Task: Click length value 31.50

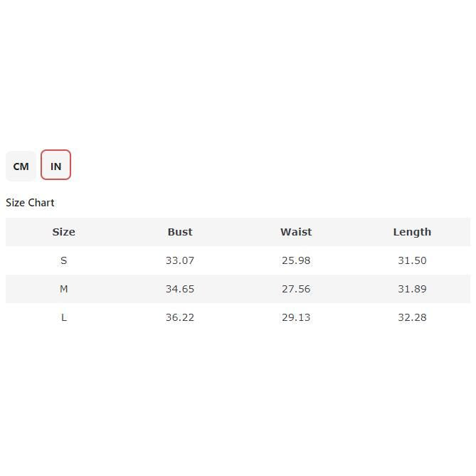Action: click(412, 260)
